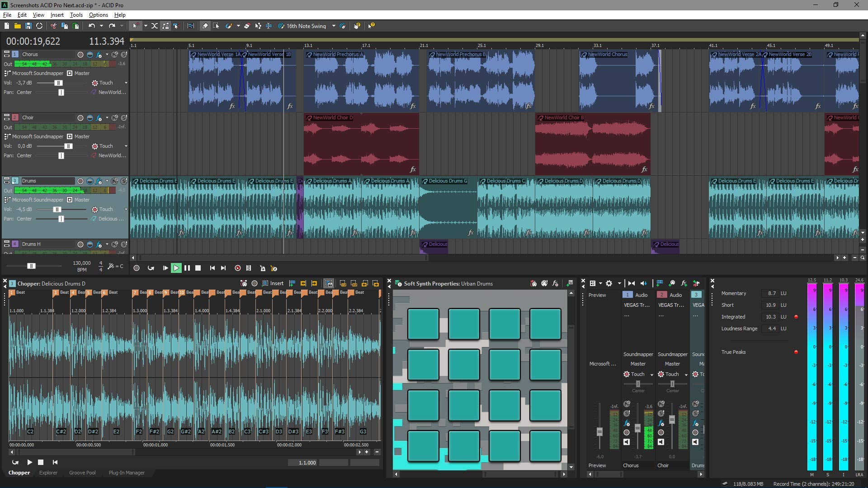Screen dimensions: 868x488
Task: Click the Loop Playback transport icon
Action: pyautogui.click(x=151, y=268)
